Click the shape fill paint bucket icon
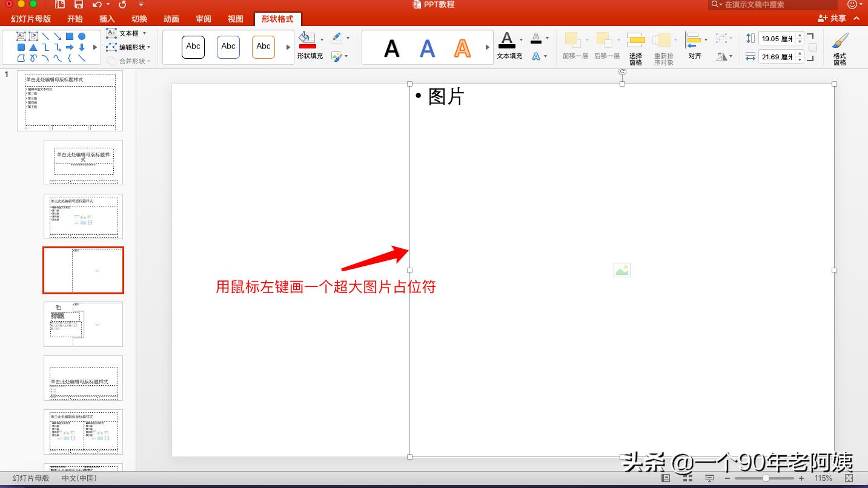This screenshot has width=868, height=488. 308,40
